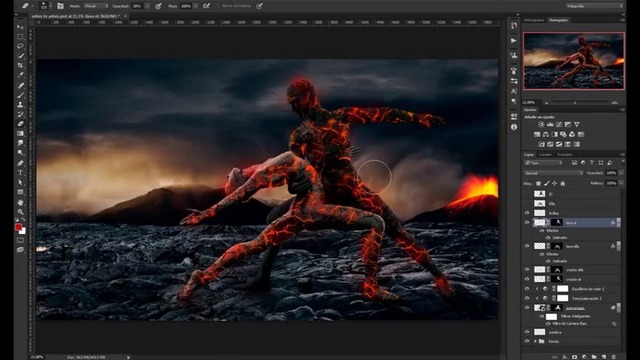Click the Navigator zoom slider handle

575,102
